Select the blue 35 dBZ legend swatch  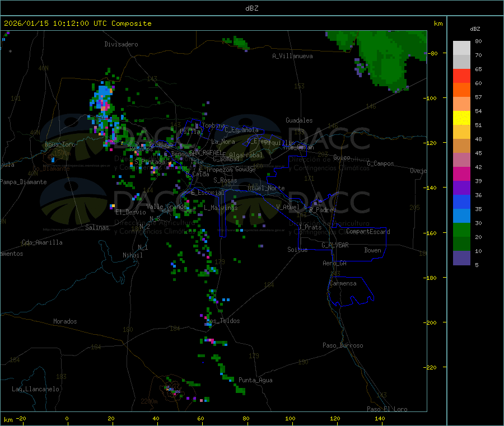pyautogui.click(x=461, y=202)
